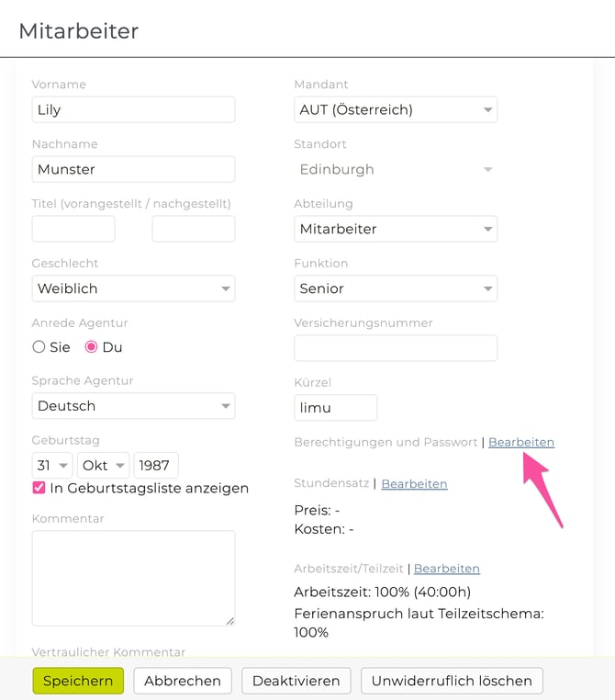Expand the Sprache Agentur dropdown

(x=133, y=406)
